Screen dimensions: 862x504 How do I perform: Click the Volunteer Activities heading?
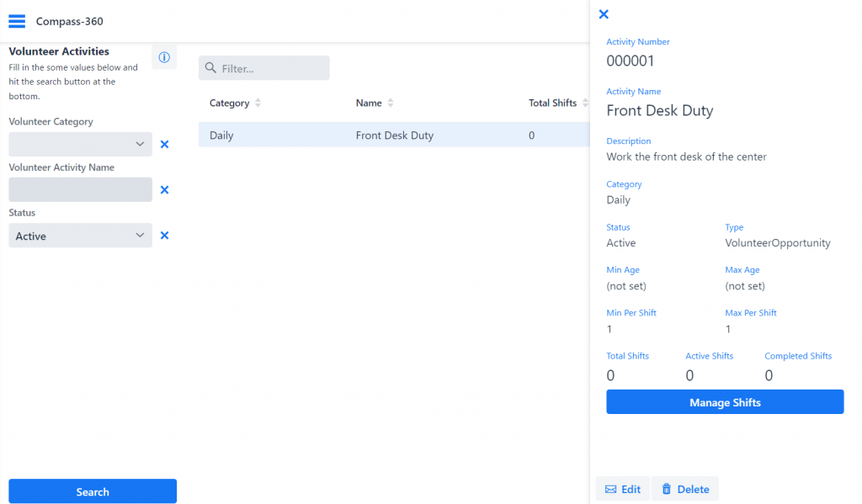[x=59, y=51]
